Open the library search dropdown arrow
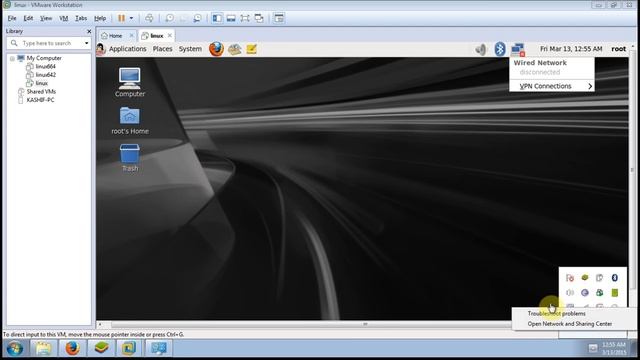 coord(87,43)
